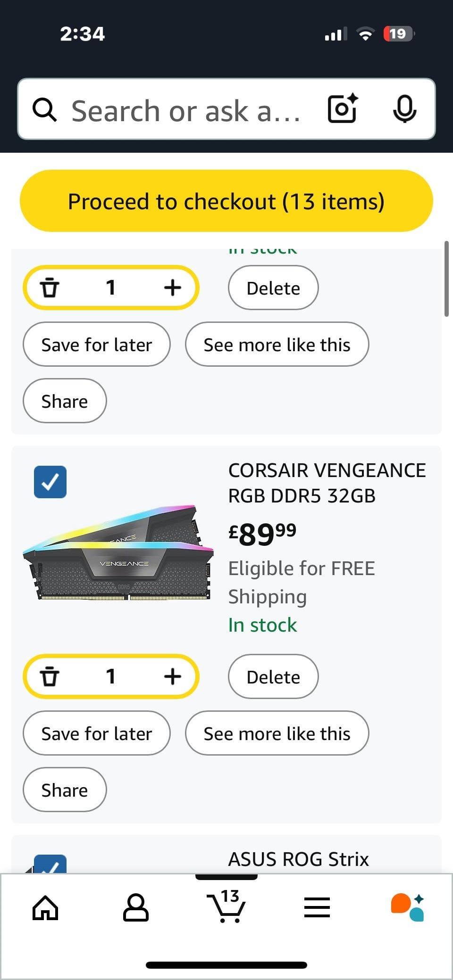Tap the magnifying glass search icon
This screenshot has width=453, height=980.
click(45, 110)
